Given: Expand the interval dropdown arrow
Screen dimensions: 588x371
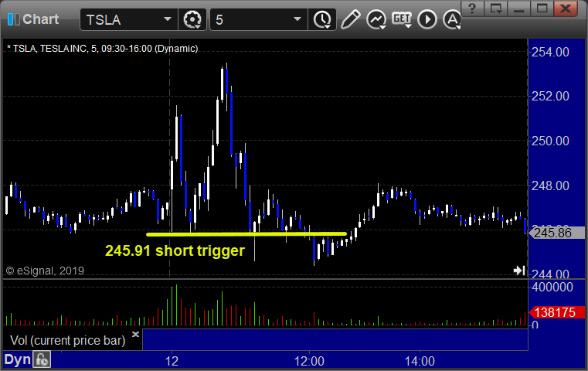Looking at the screenshot, I should pyautogui.click(x=297, y=19).
